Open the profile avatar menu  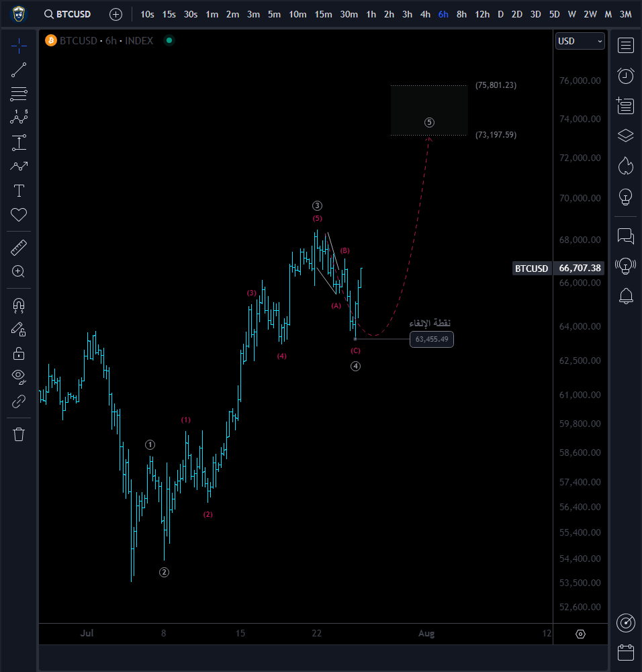[18, 14]
